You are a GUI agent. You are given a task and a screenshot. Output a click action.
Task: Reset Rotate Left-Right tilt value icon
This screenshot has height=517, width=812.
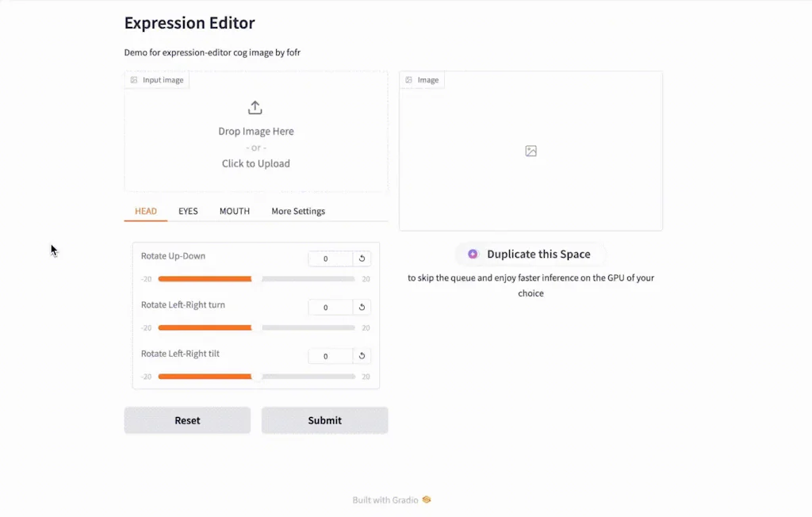point(362,356)
